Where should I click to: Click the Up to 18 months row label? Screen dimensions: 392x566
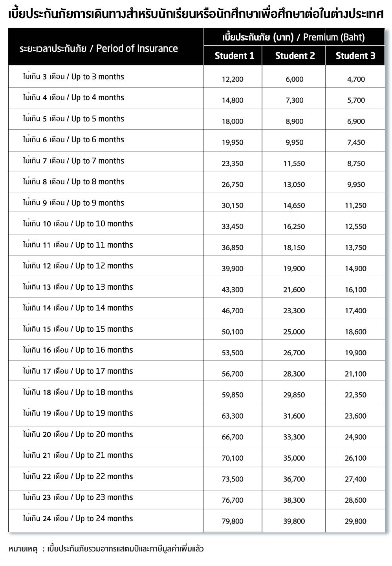[78, 392]
